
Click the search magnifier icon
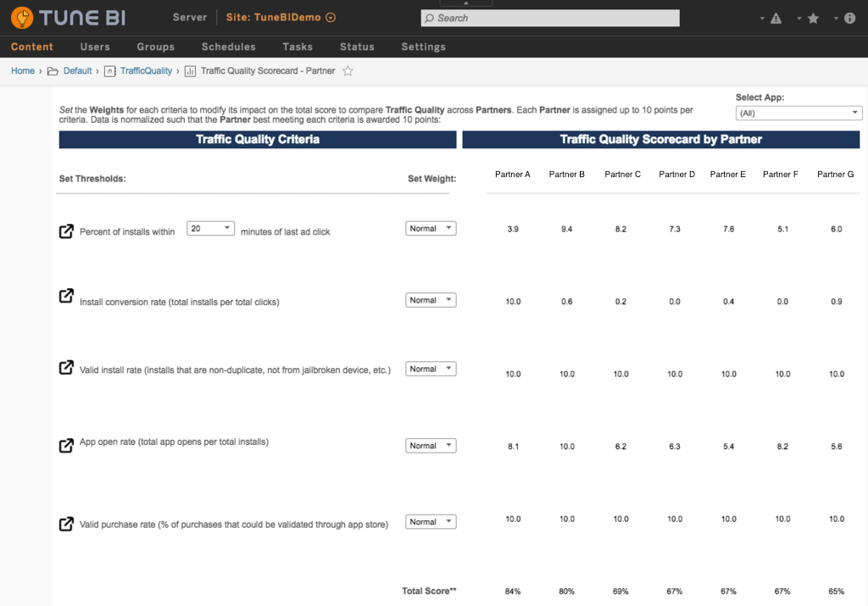(x=429, y=19)
